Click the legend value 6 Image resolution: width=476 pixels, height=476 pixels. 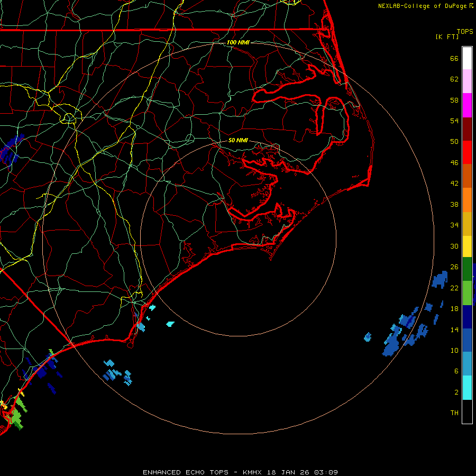(456, 371)
